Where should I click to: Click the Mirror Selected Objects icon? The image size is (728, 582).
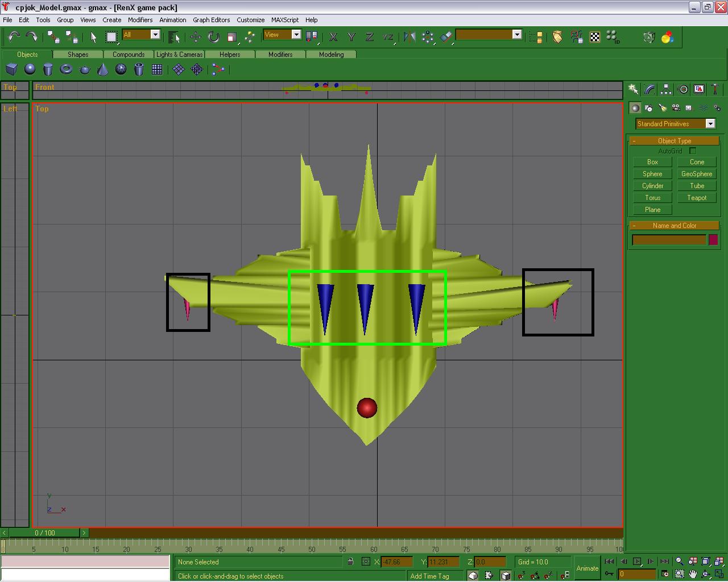(x=409, y=37)
